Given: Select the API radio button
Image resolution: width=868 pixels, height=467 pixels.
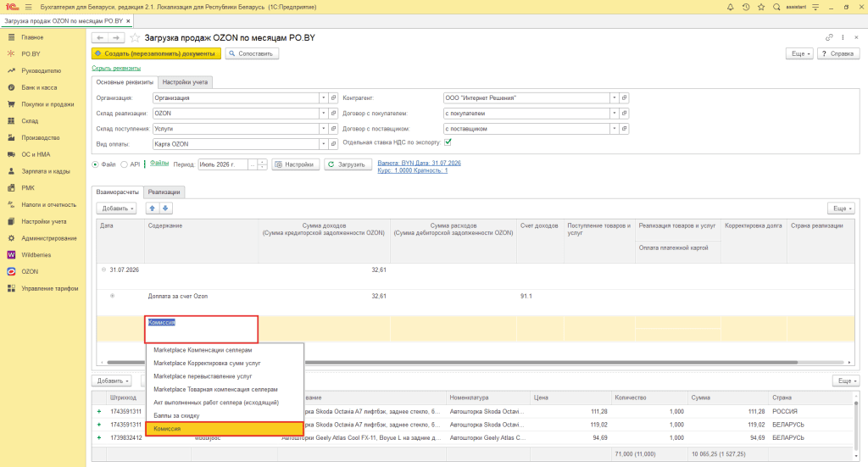Looking at the screenshot, I should tap(124, 164).
